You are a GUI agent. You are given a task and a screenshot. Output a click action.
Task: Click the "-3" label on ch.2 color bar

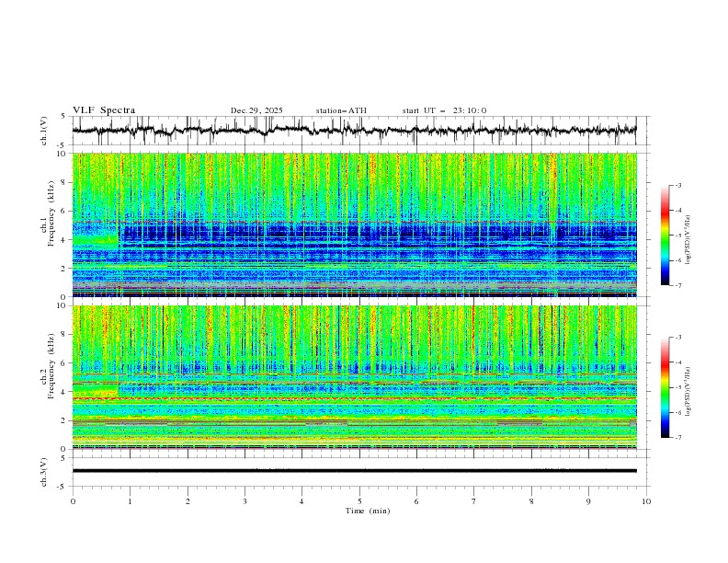678,338
